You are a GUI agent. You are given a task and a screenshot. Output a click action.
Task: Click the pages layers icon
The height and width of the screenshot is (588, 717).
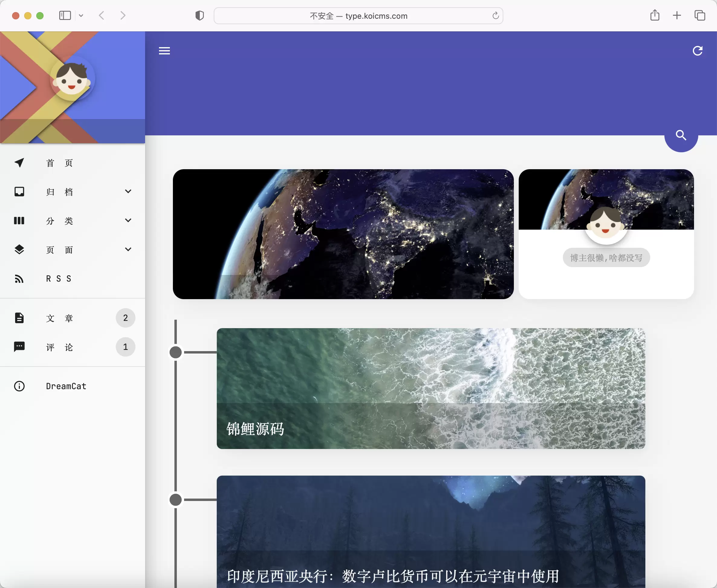coord(19,250)
